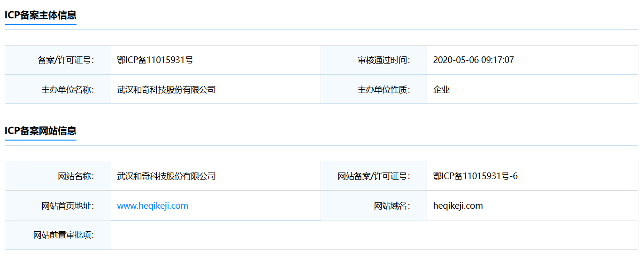644x259 pixels.
Task: Click the company name beside 网站名称
Action: [166, 176]
